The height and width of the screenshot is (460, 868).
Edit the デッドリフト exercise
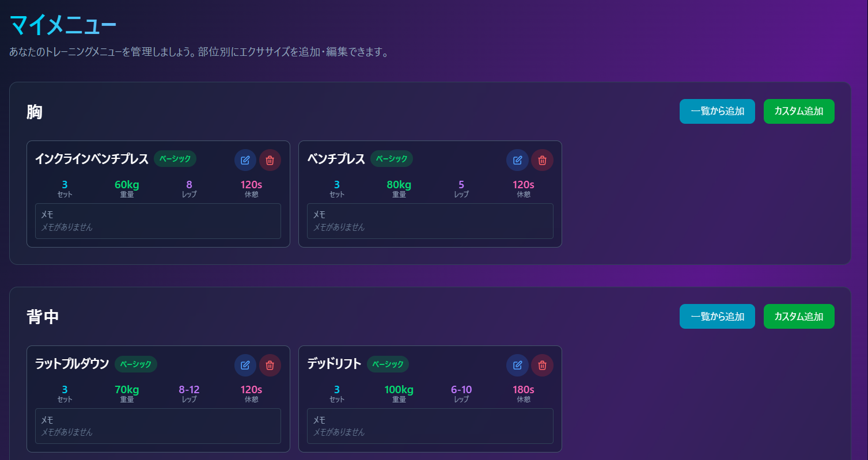[517, 365]
